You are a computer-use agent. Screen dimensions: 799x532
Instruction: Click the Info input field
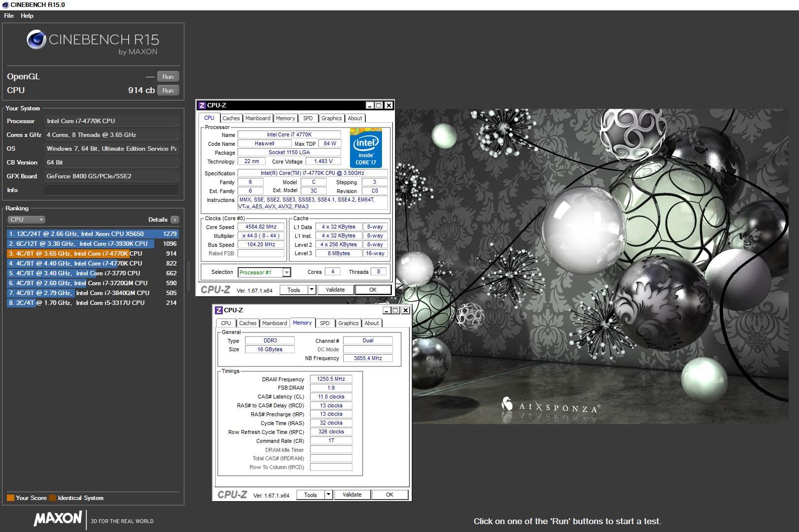[112, 190]
